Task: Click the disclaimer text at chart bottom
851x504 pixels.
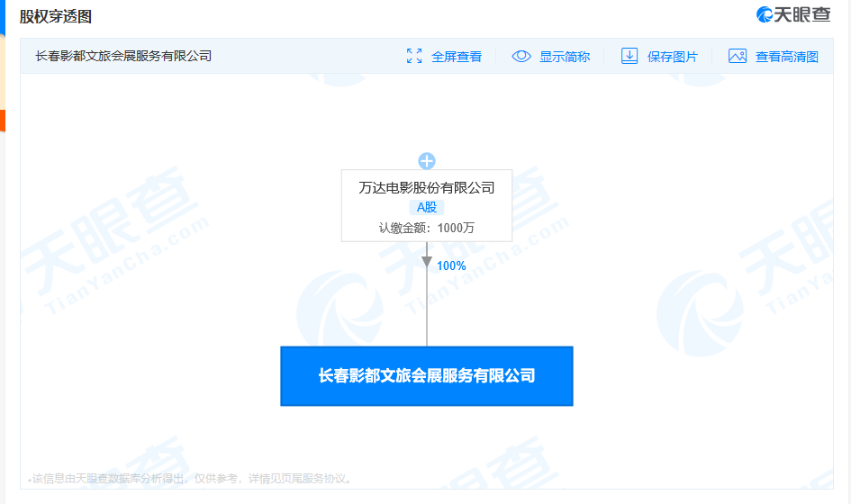Action: pos(192,479)
